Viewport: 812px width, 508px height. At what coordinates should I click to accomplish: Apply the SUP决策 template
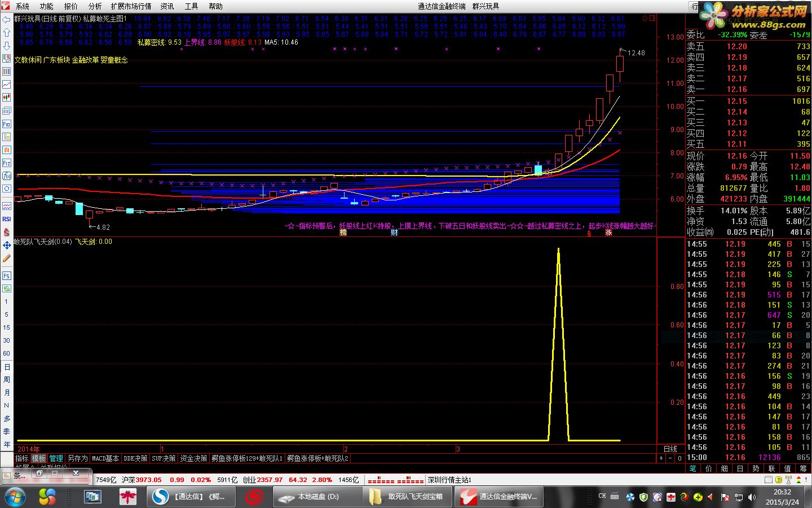coord(164,458)
